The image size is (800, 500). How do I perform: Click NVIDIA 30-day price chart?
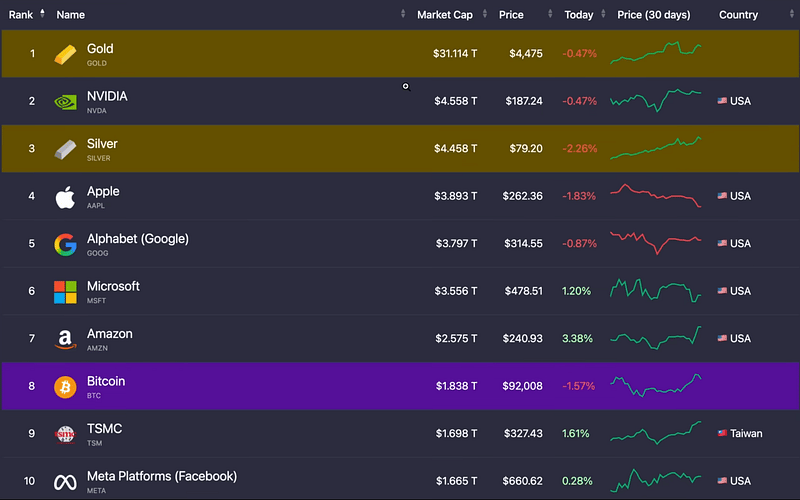tap(656, 100)
